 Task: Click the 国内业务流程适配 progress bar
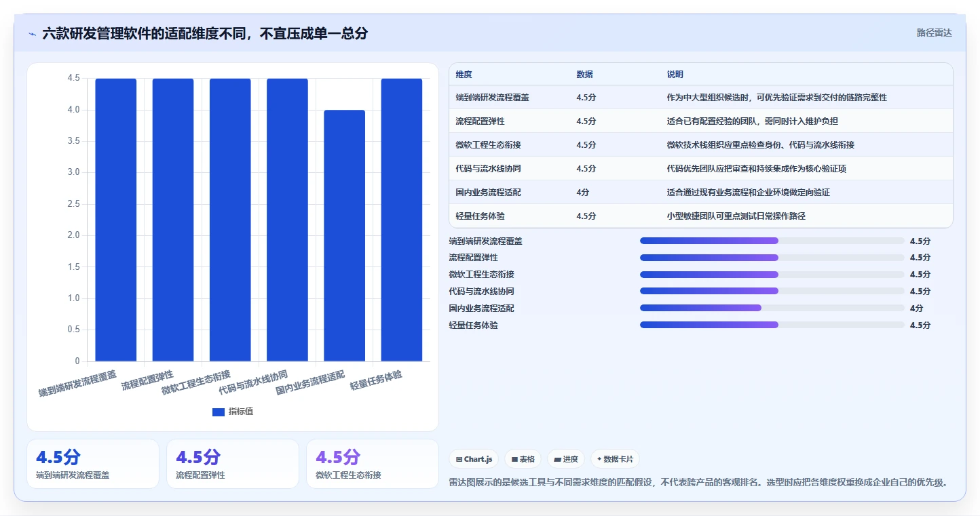(x=772, y=308)
